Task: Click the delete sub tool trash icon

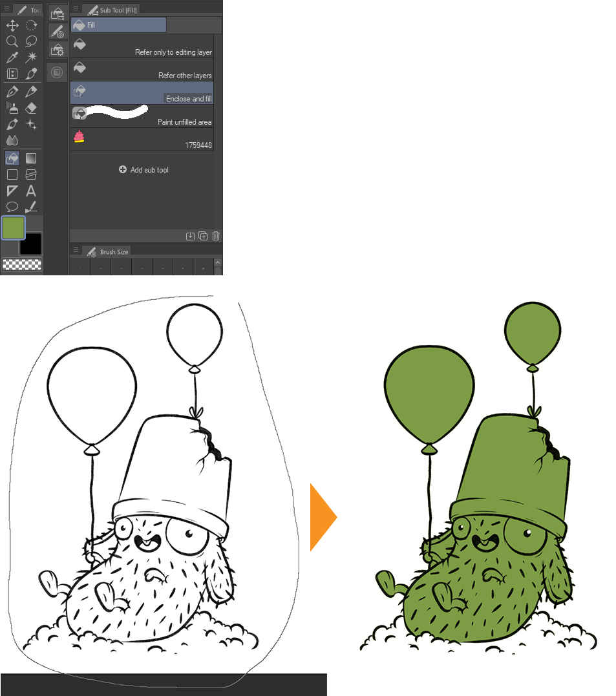Action: [x=216, y=236]
